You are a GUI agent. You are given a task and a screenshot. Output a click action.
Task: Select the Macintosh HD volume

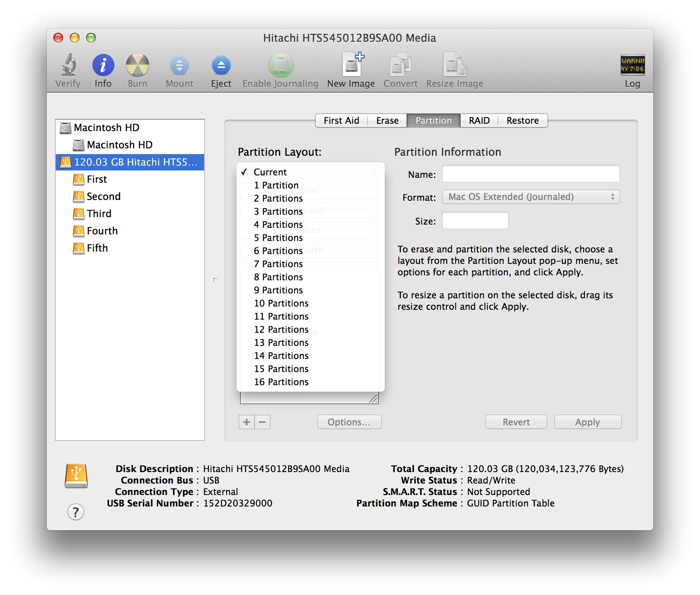click(130, 145)
